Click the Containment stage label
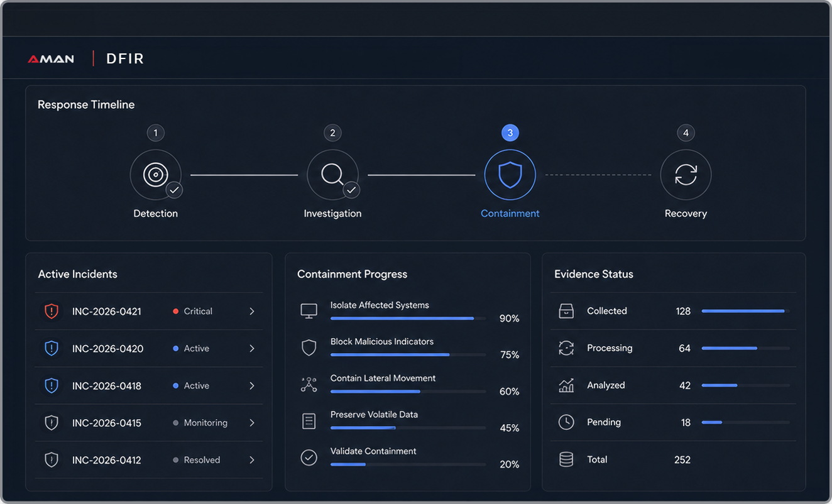Viewport: 832px width, 504px height. point(510,214)
